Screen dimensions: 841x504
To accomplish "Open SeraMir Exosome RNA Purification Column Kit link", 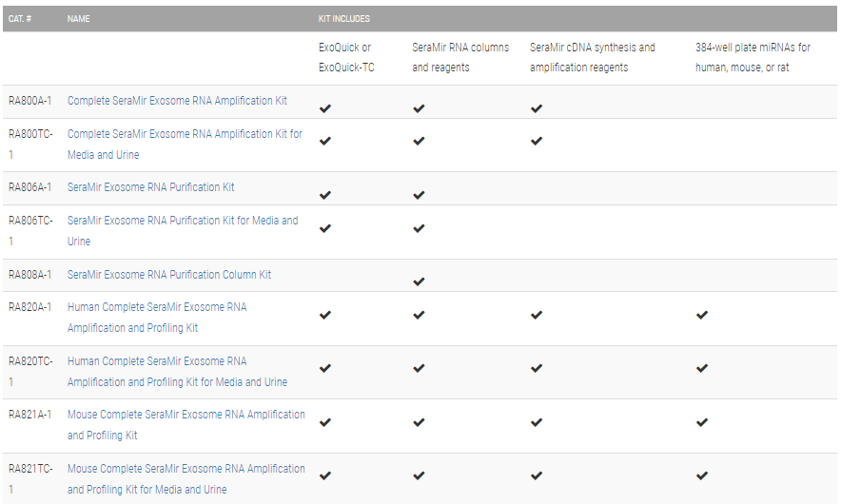I will (168, 275).
